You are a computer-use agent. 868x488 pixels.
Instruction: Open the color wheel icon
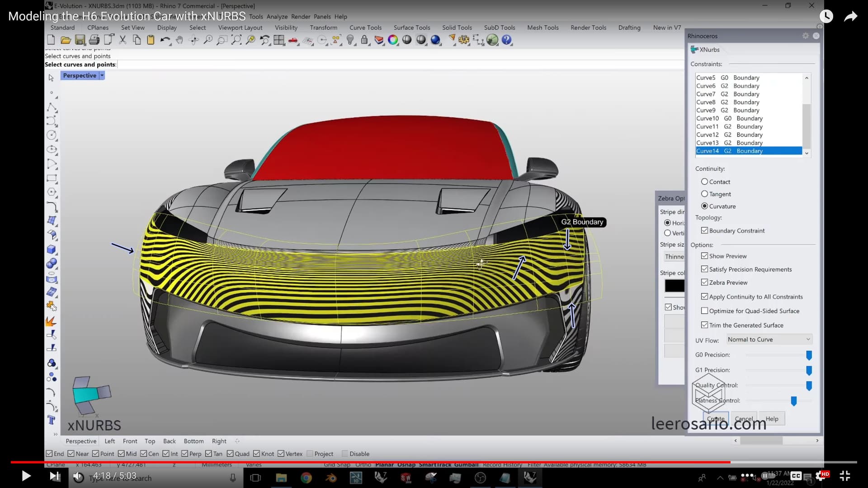pyautogui.click(x=393, y=40)
